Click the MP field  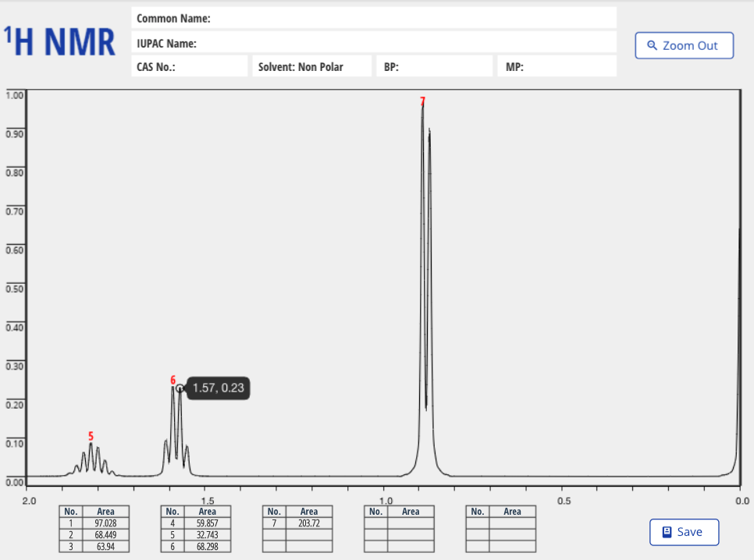point(557,66)
